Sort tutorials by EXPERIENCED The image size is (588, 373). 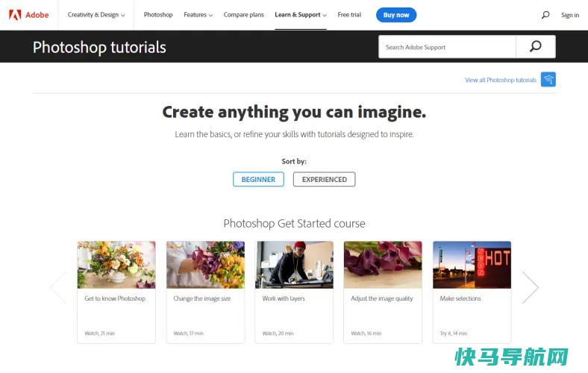[325, 179]
